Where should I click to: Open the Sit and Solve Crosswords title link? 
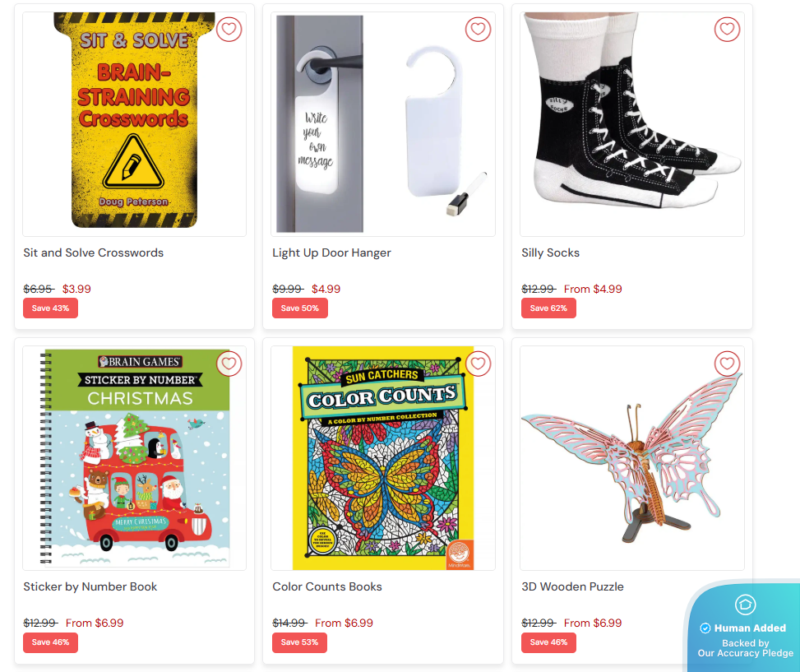[x=94, y=253]
